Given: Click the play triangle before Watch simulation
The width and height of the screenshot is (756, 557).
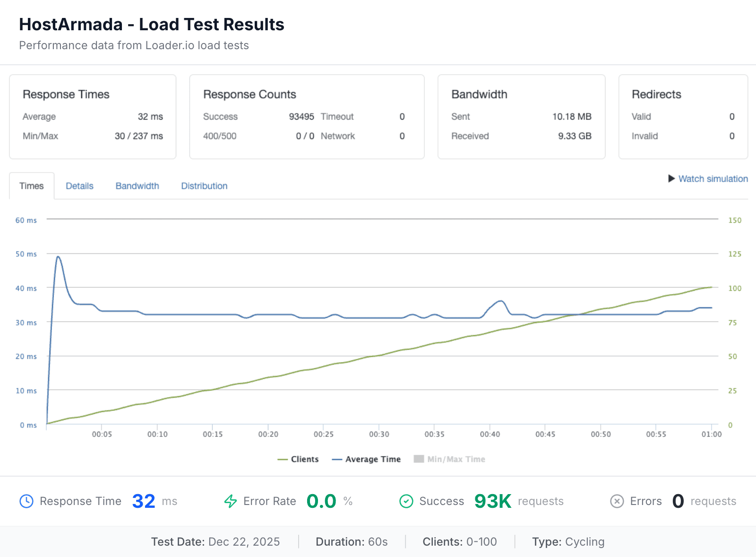Looking at the screenshot, I should tap(672, 179).
